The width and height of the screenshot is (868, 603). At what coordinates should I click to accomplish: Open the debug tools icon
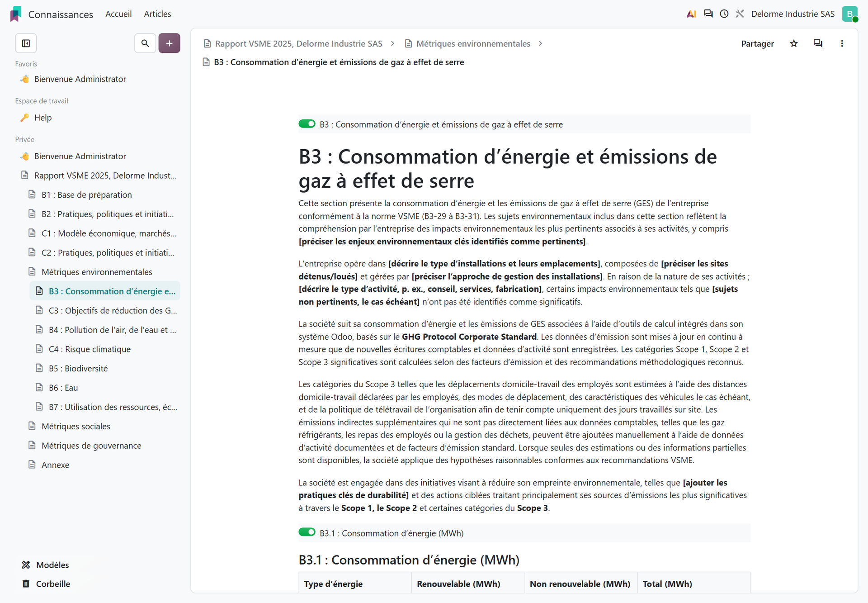740,14
